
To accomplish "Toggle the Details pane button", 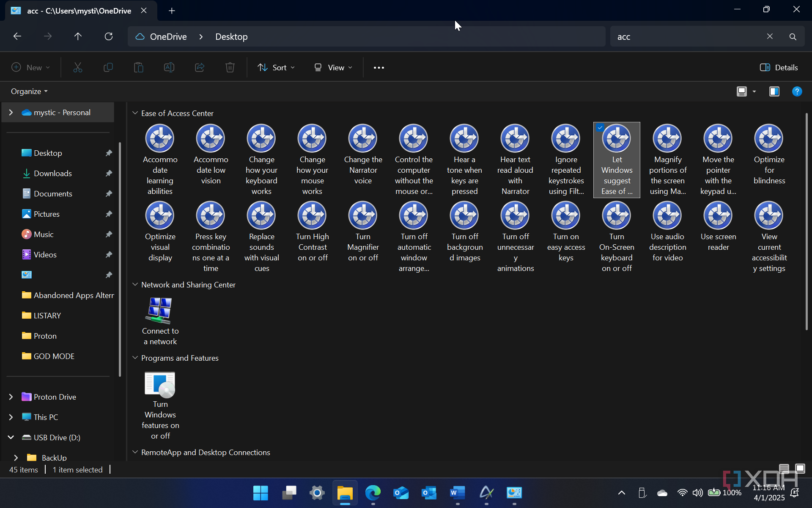I will click(779, 67).
